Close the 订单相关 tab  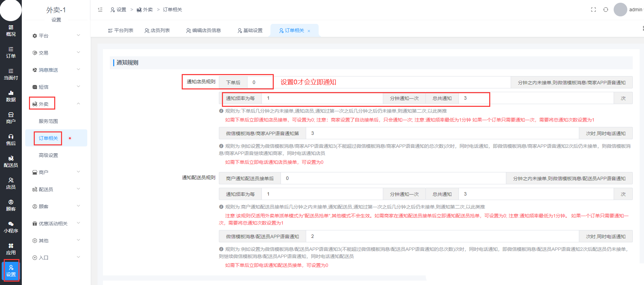(x=309, y=31)
